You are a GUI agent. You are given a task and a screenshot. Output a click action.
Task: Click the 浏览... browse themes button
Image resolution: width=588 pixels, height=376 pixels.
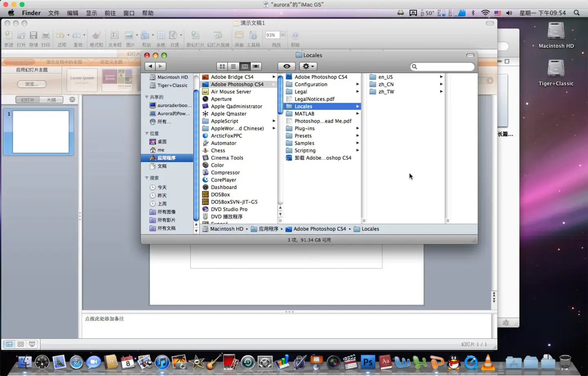pyautogui.click(x=32, y=84)
